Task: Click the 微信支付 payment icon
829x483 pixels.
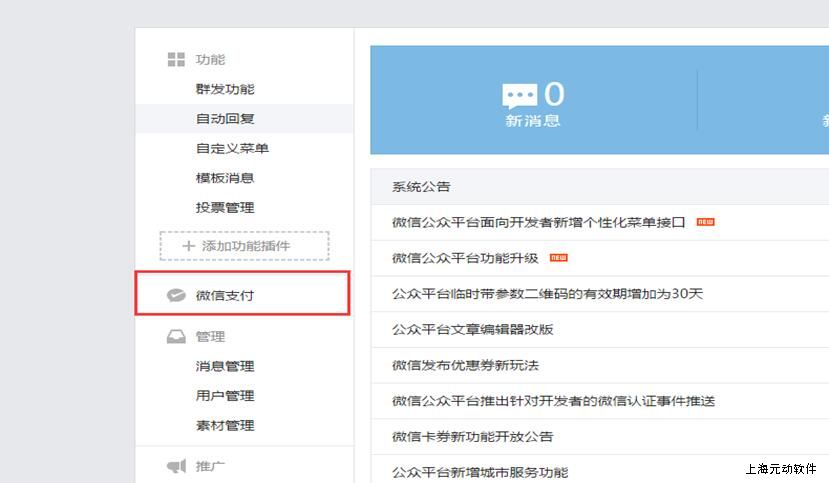Action: click(x=176, y=295)
